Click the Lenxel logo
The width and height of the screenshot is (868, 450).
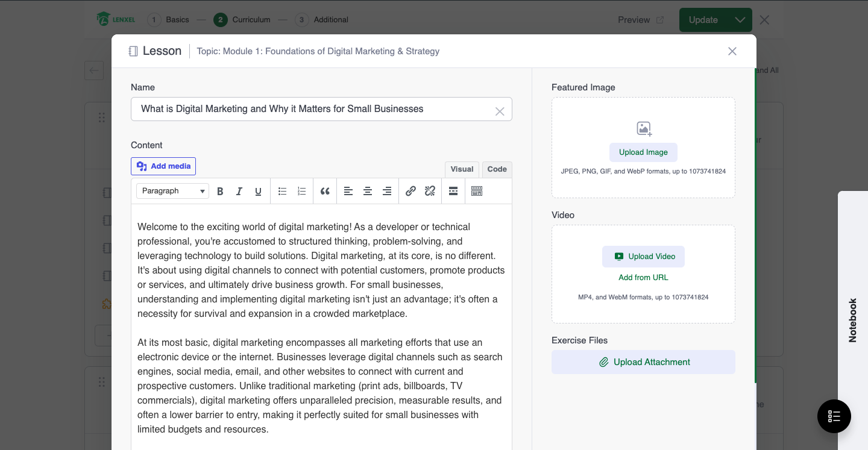pyautogui.click(x=116, y=19)
